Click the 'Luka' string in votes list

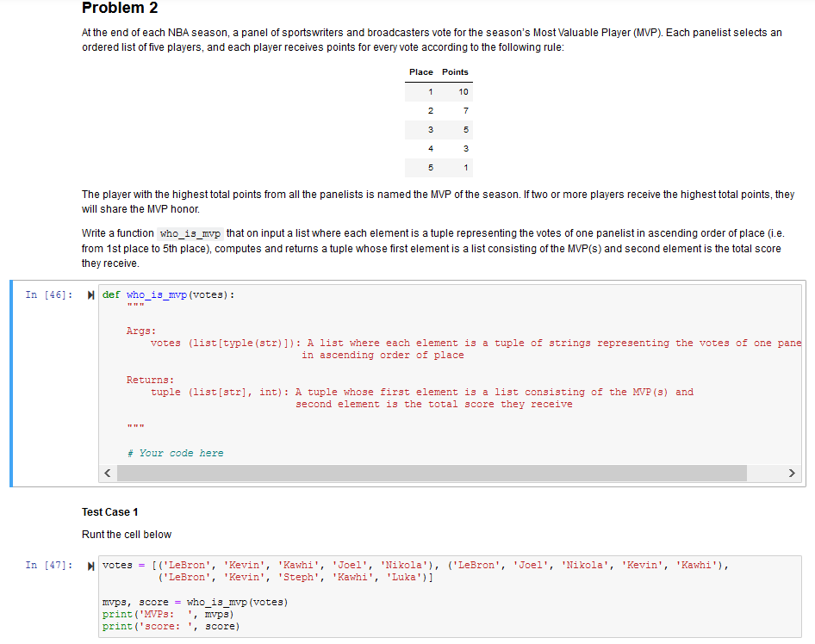click(407, 578)
